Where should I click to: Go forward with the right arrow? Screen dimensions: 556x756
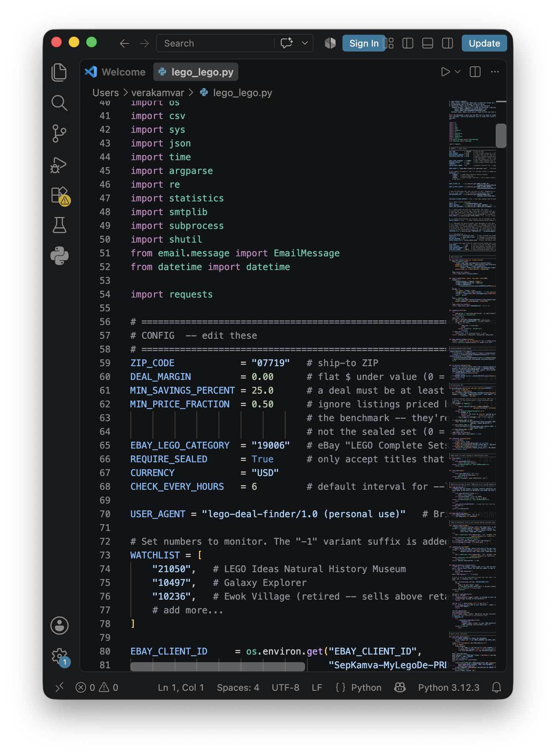(144, 43)
